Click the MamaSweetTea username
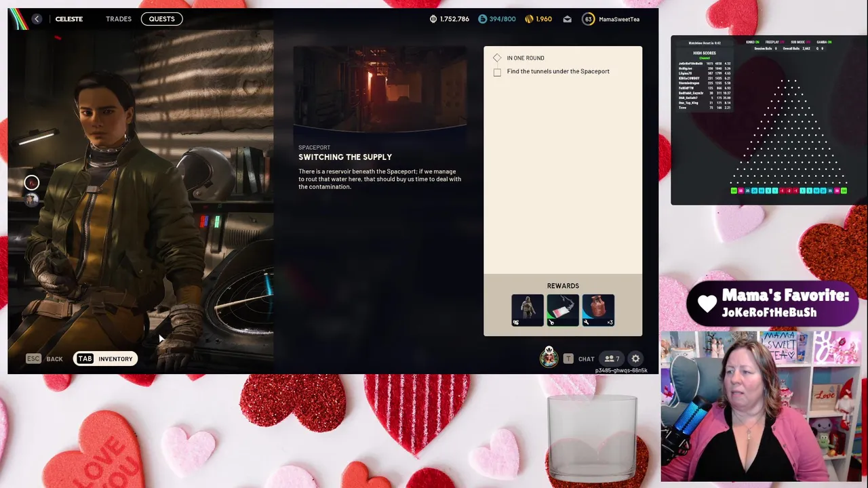 click(618, 19)
